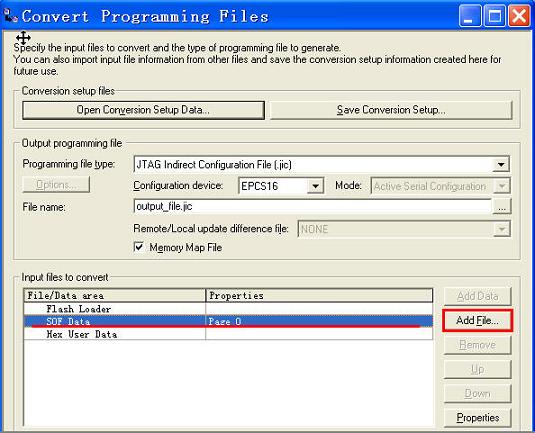This screenshot has width=535, height=433.
Task: Toggle the Memory Map File checkbox
Action: pyautogui.click(x=139, y=247)
